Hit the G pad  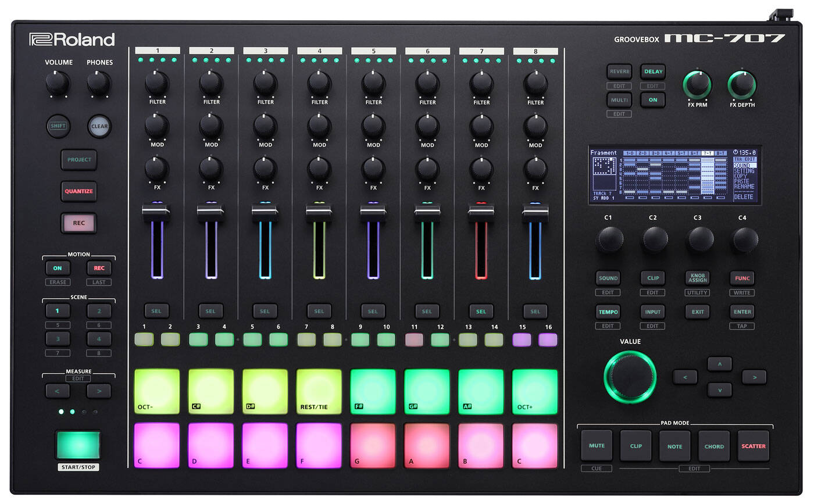click(373, 445)
